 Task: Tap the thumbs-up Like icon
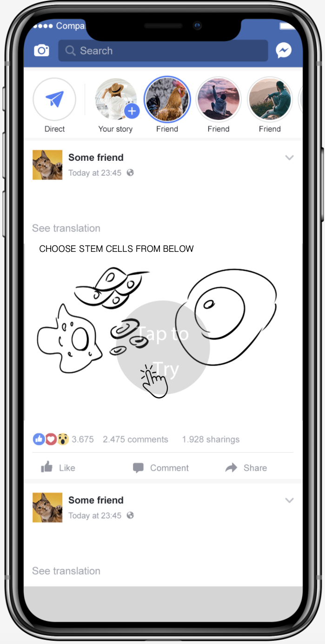point(47,467)
